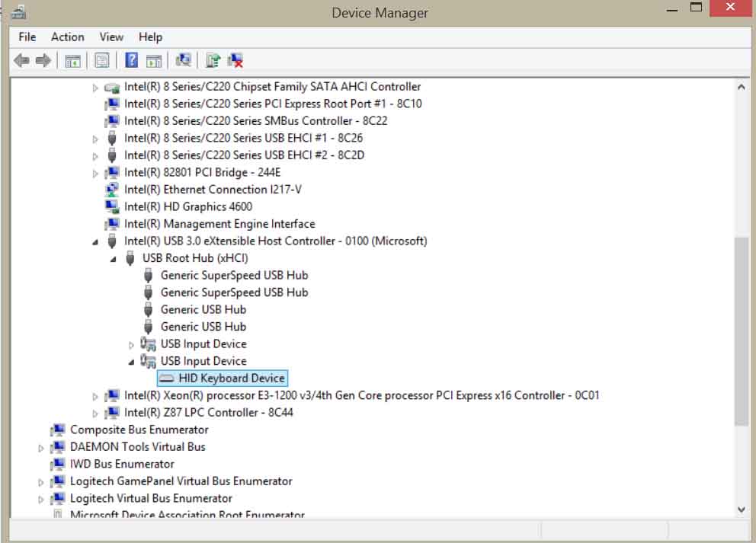Expand the USB EHCI #1 - 8C26 node
Image resolution: width=756 pixels, height=543 pixels.
95,139
